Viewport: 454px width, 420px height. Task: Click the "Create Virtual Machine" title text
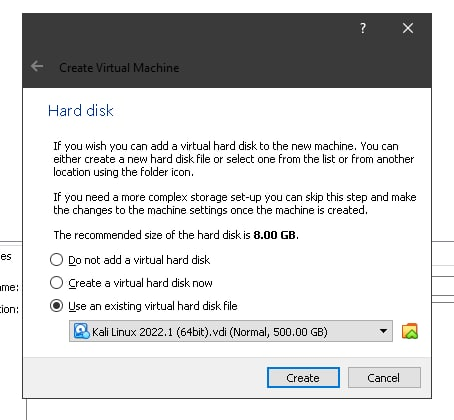pyautogui.click(x=119, y=68)
